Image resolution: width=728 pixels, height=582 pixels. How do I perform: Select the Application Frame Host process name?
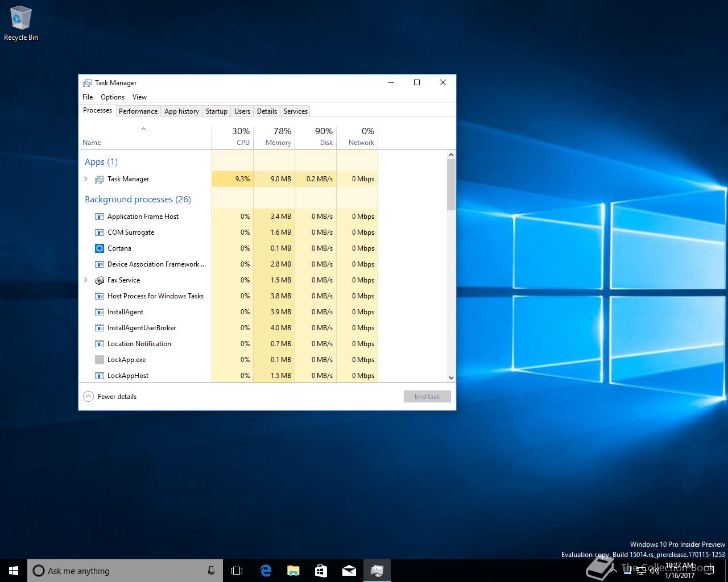(x=143, y=217)
